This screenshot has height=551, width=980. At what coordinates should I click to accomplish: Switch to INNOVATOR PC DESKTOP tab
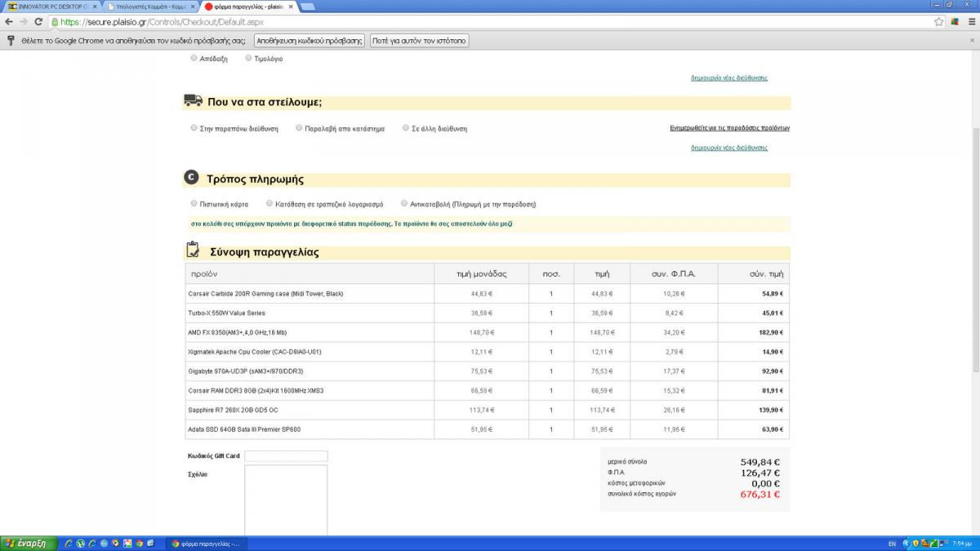coord(51,6)
